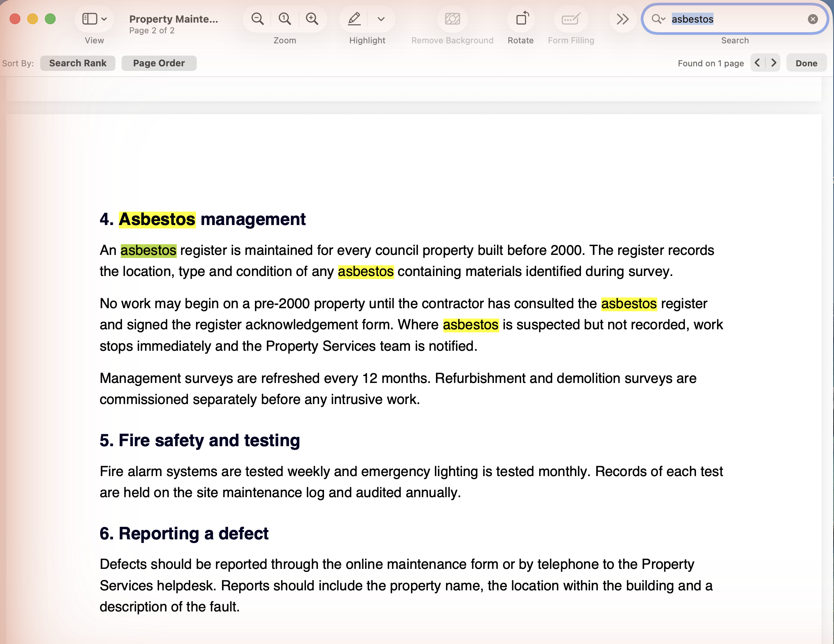
Task: Minimize the window with yellow button
Action: point(33,19)
